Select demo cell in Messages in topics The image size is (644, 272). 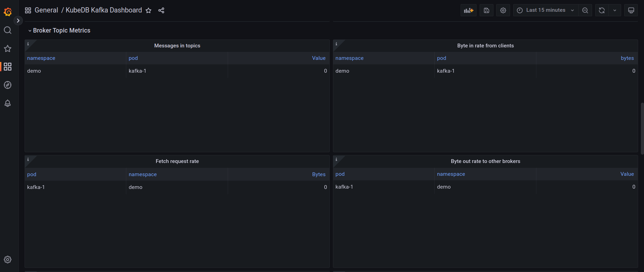pyautogui.click(x=75, y=71)
